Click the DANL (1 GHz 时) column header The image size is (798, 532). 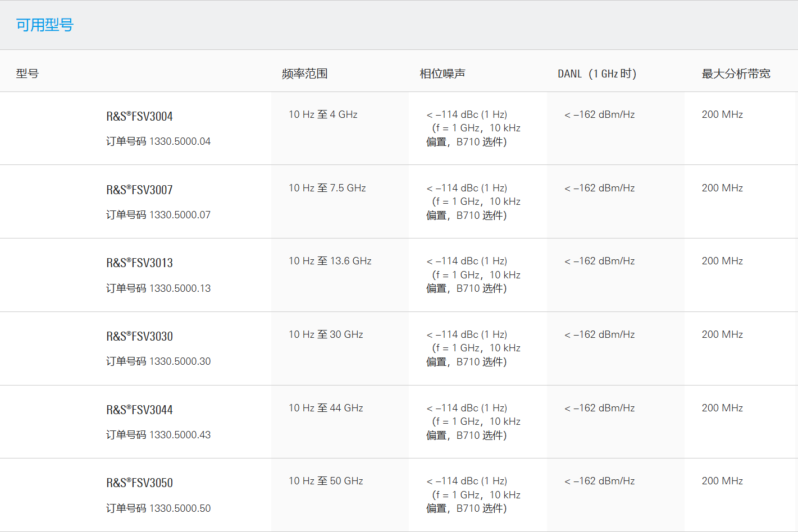(596, 74)
